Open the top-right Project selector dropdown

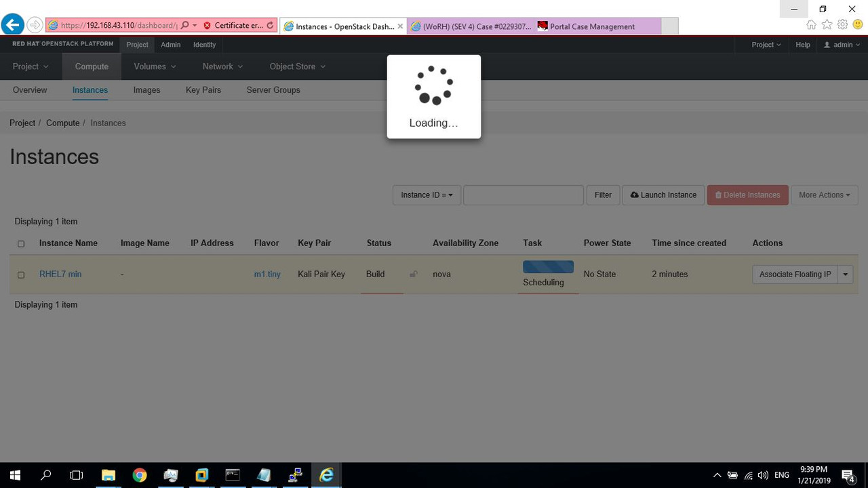pyautogui.click(x=766, y=45)
